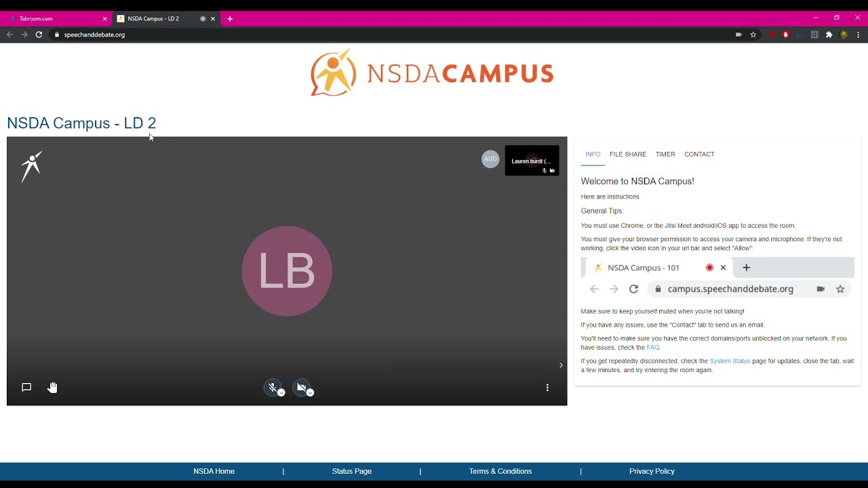Open more actions three-dot menu
This screenshot has height=488, width=868.
pyautogui.click(x=547, y=388)
